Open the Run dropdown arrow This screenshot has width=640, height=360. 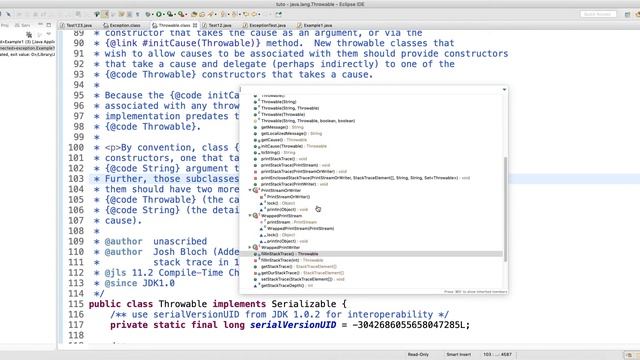[164, 14]
